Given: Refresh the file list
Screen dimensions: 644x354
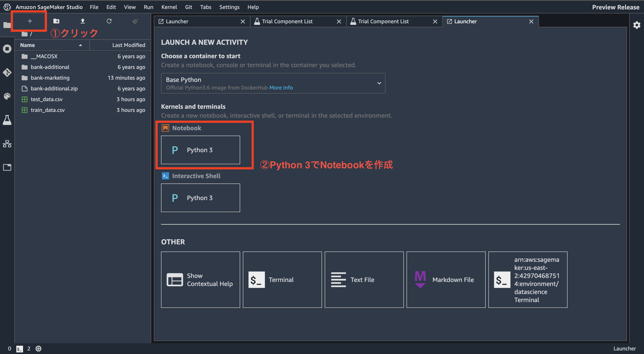Looking at the screenshot, I should click(109, 21).
